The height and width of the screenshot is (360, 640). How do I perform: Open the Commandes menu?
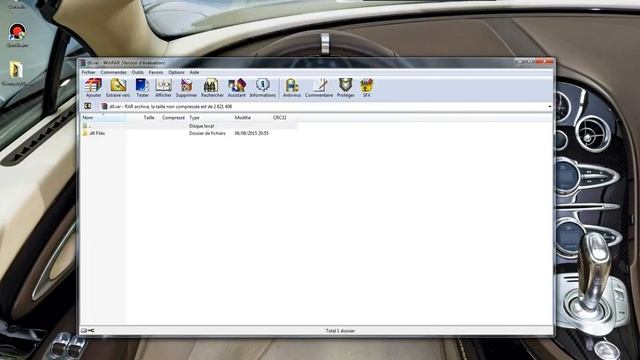click(x=113, y=72)
